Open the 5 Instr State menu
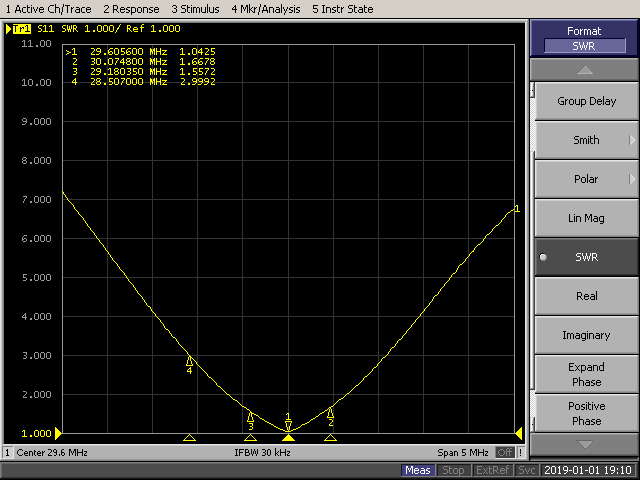The height and width of the screenshot is (480, 640). click(342, 9)
